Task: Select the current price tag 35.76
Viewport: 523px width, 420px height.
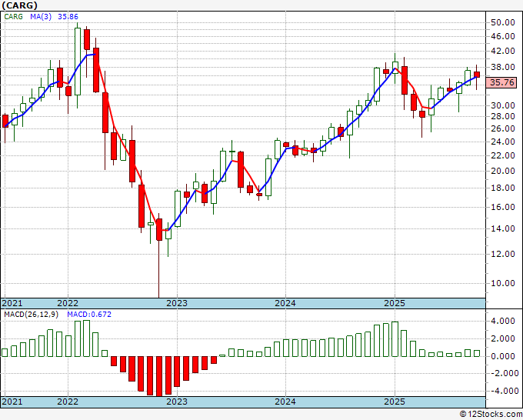Action: click(x=501, y=82)
